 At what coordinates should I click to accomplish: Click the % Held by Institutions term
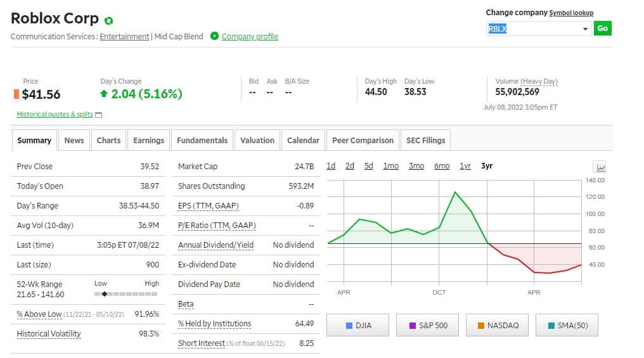point(214,324)
